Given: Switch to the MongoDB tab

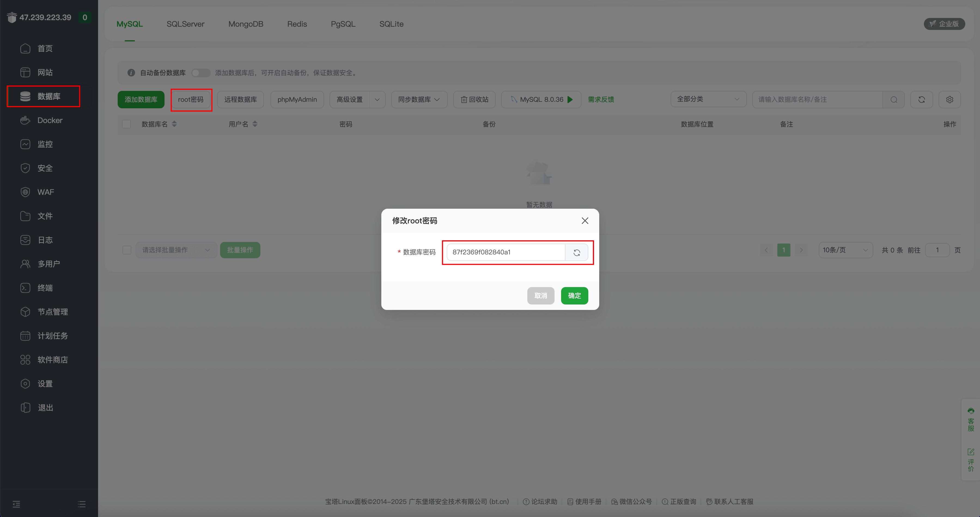Looking at the screenshot, I should 245,24.
